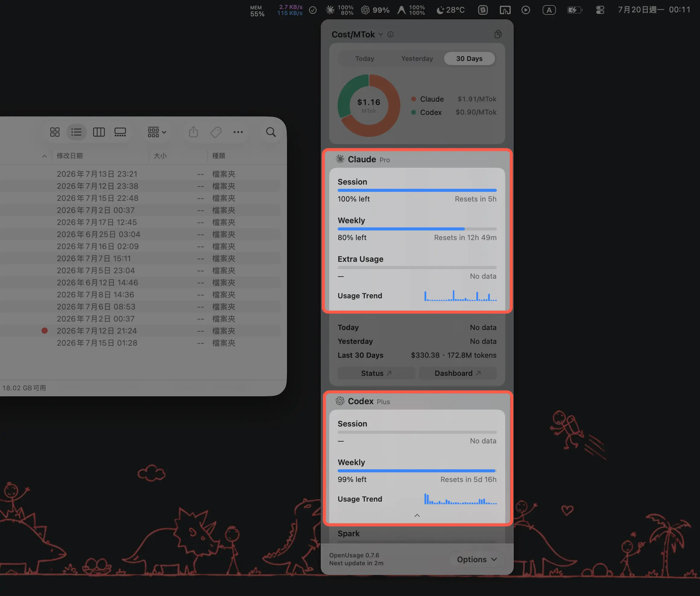Screen dimensions: 700x596
Task: Sort Finder by 修改日期 column
Action: 70,156
